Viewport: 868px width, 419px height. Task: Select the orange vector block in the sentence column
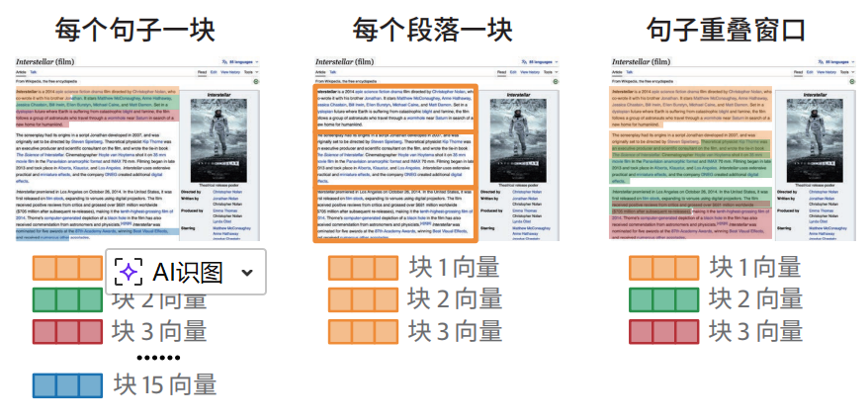click(x=67, y=269)
